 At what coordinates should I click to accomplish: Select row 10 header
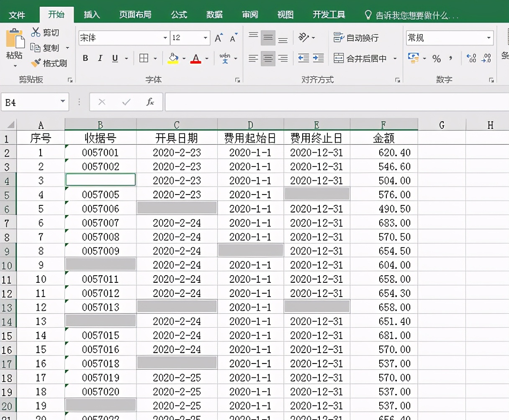[8, 265]
